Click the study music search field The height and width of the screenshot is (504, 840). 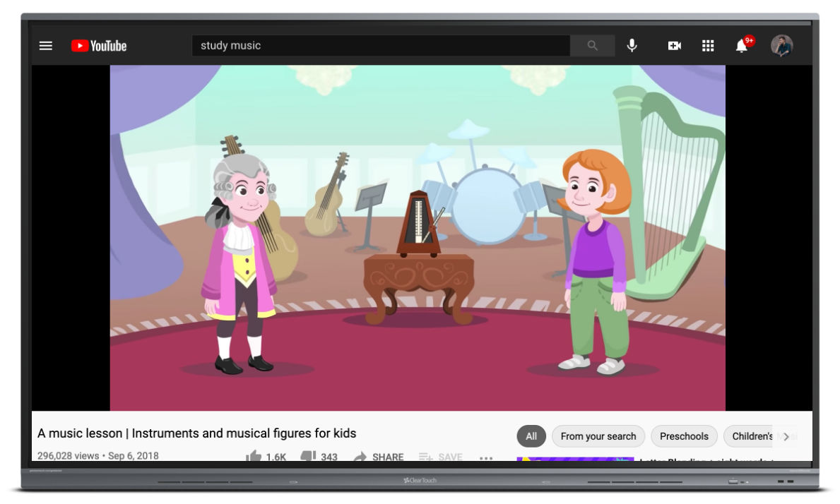click(x=380, y=46)
